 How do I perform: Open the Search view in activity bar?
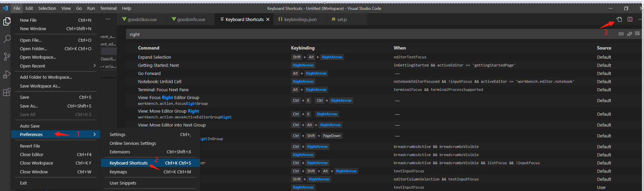(7, 39)
